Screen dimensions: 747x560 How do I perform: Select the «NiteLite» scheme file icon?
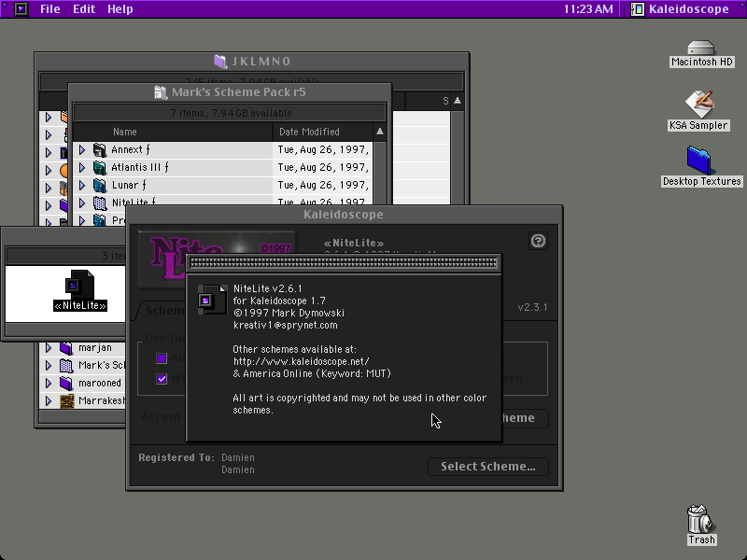(x=79, y=285)
